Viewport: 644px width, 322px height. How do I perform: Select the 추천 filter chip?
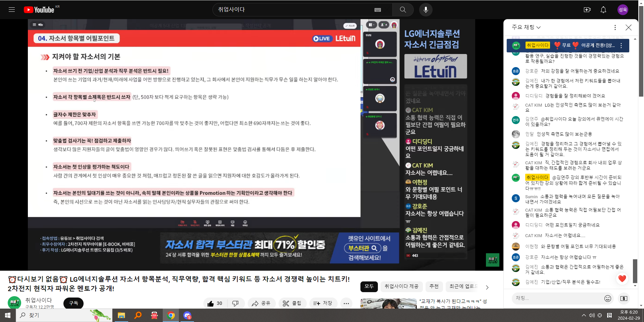[434, 286]
